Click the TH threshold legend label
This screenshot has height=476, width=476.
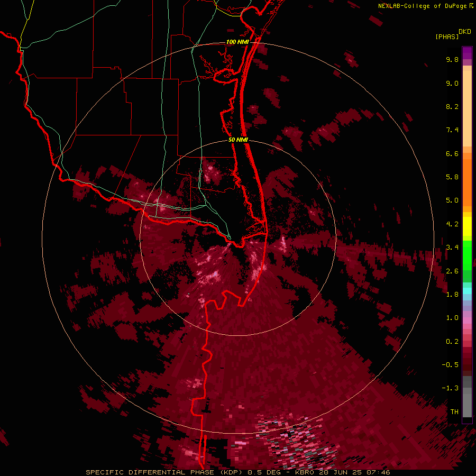tap(454, 412)
